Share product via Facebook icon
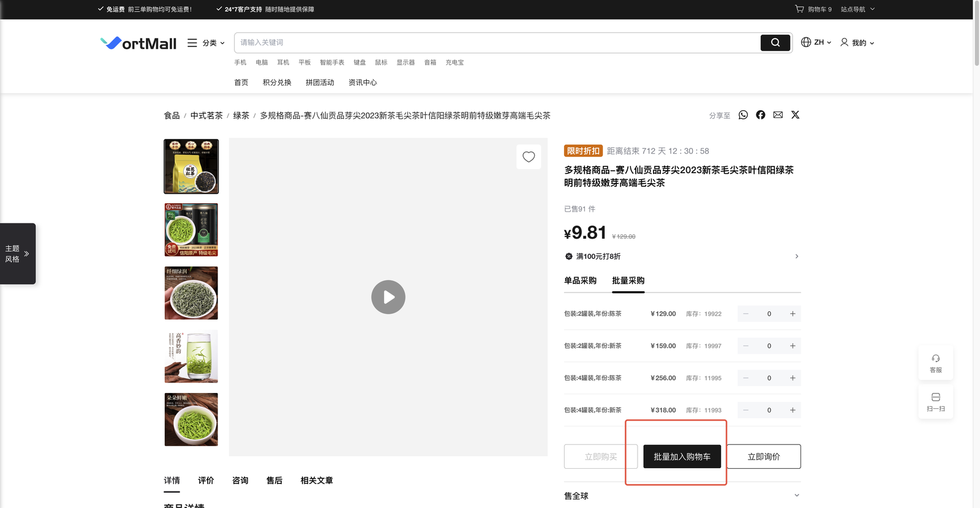This screenshot has height=508, width=980. pos(760,115)
